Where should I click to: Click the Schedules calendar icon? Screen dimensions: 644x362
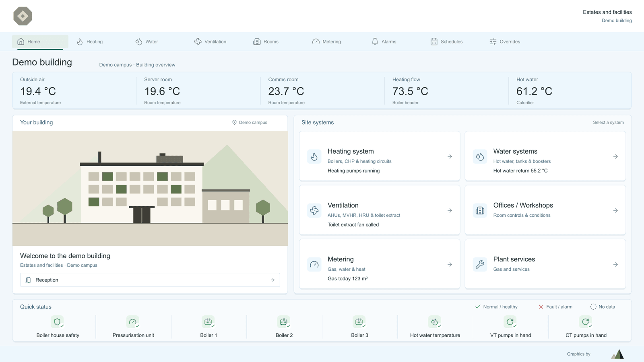point(434,41)
